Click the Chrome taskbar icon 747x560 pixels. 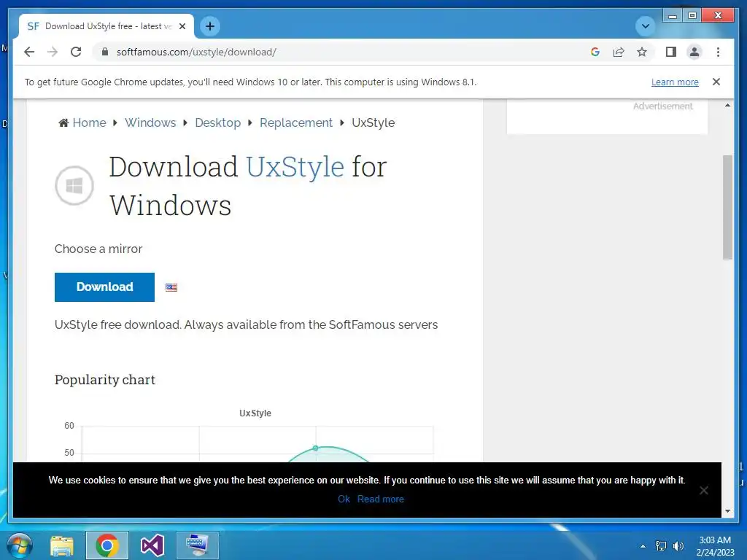coord(107,545)
